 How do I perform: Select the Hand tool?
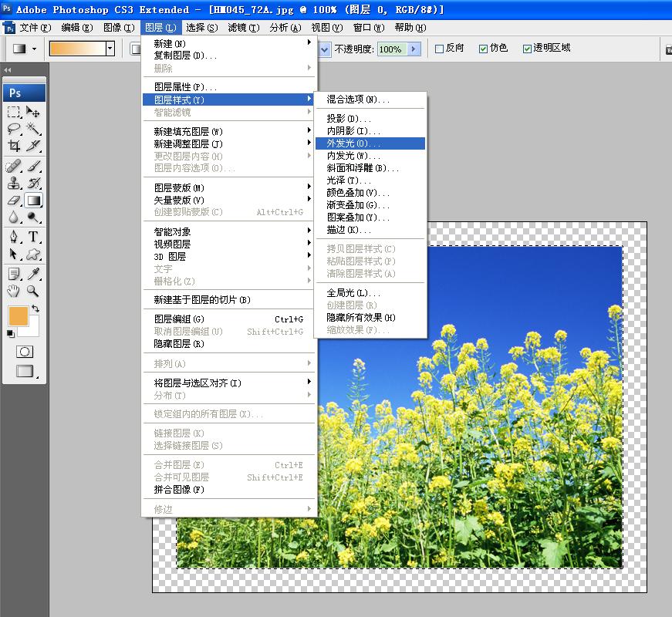[x=14, y=291]
